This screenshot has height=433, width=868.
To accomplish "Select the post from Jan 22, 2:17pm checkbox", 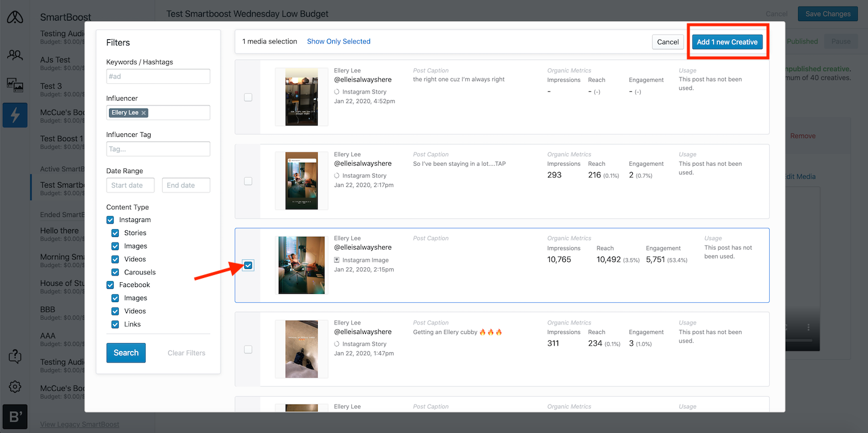I will tap(248, 181).
